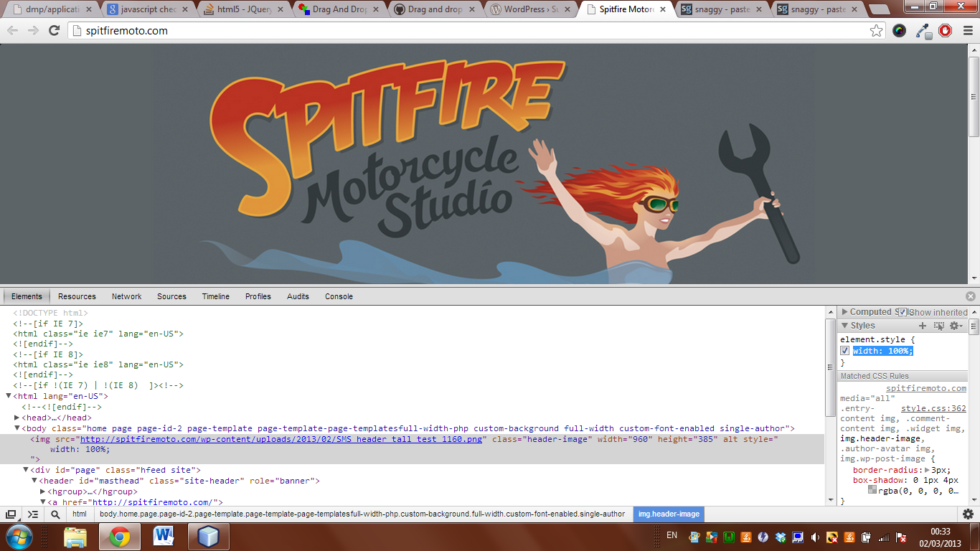The image size is (980, 551).
Task: Collapse the Styles section
Action: click(844, 326)
